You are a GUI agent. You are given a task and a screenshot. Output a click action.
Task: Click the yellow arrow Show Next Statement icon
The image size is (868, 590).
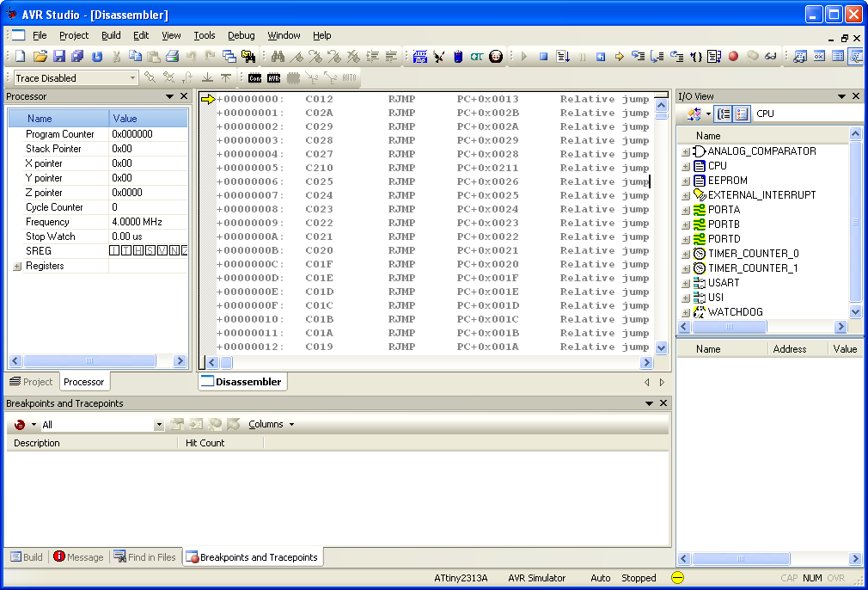[619, 57]
